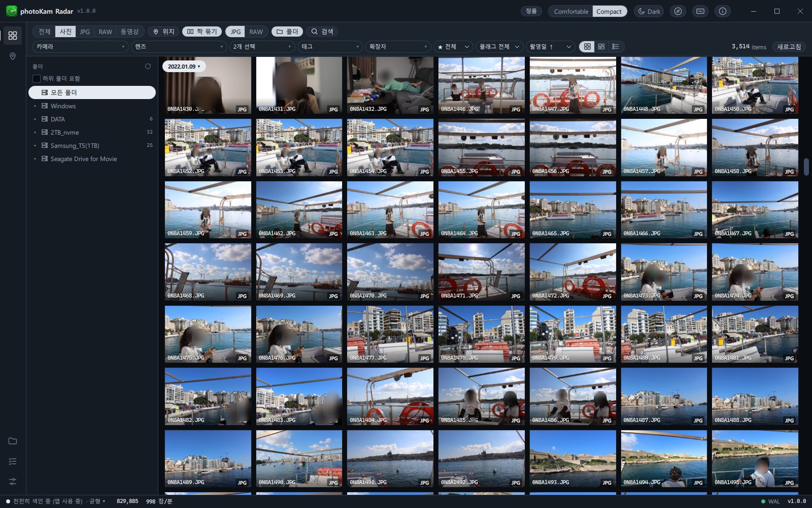Viewport: 812px width, 508px height.
Task: Open the 확장자 filter dropdown
Action: 398,47
